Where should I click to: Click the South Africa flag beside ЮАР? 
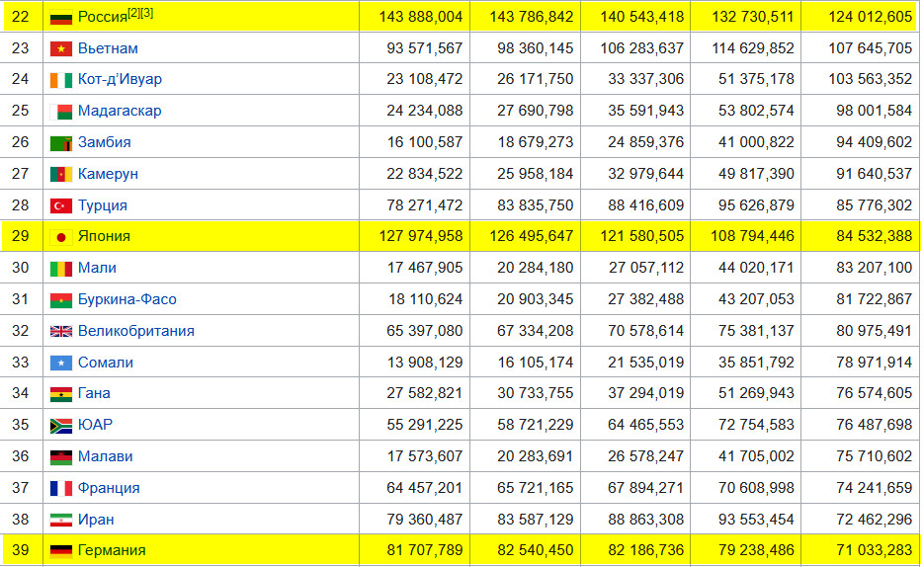(x=61, y=426)
